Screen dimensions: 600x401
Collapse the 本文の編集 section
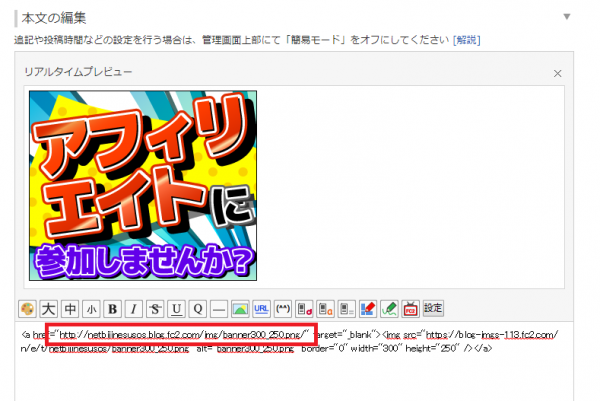(x=567, y=16)
